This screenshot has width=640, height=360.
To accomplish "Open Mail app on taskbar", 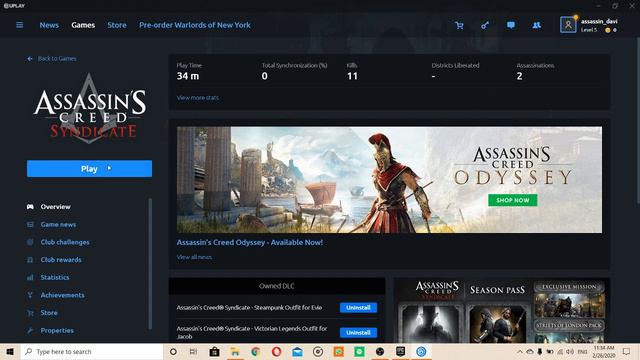I will tap(297, 351).
